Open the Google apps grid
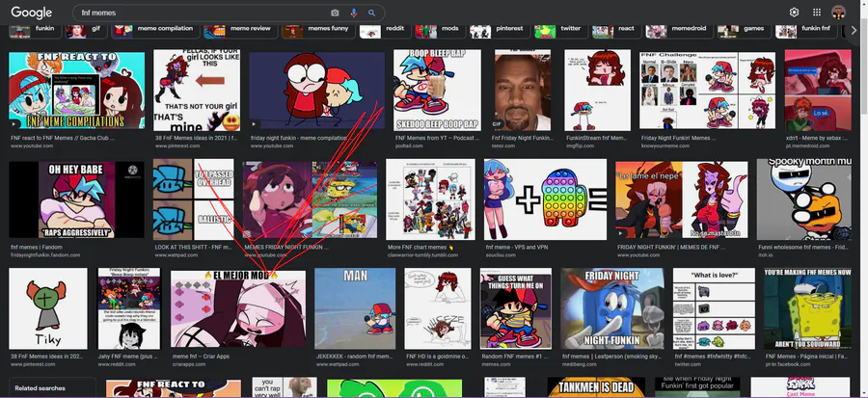The image size is (868, 398). [x=817, y=13]
